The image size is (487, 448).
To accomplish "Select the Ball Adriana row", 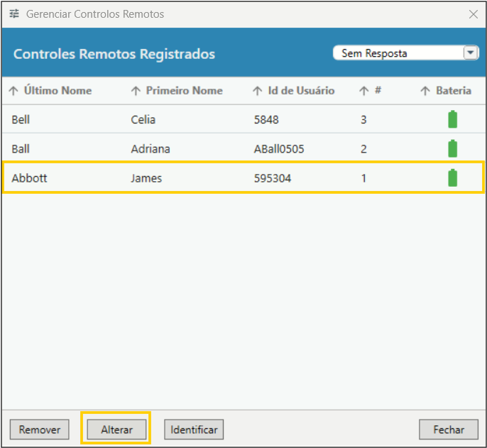I will 213,149.
